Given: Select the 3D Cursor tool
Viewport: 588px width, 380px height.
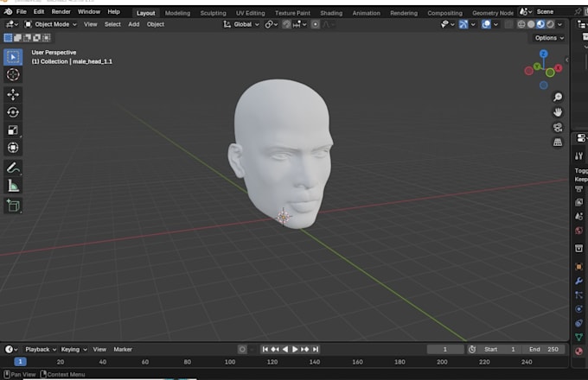Looking at the screenshot, I should coord(13,74).
